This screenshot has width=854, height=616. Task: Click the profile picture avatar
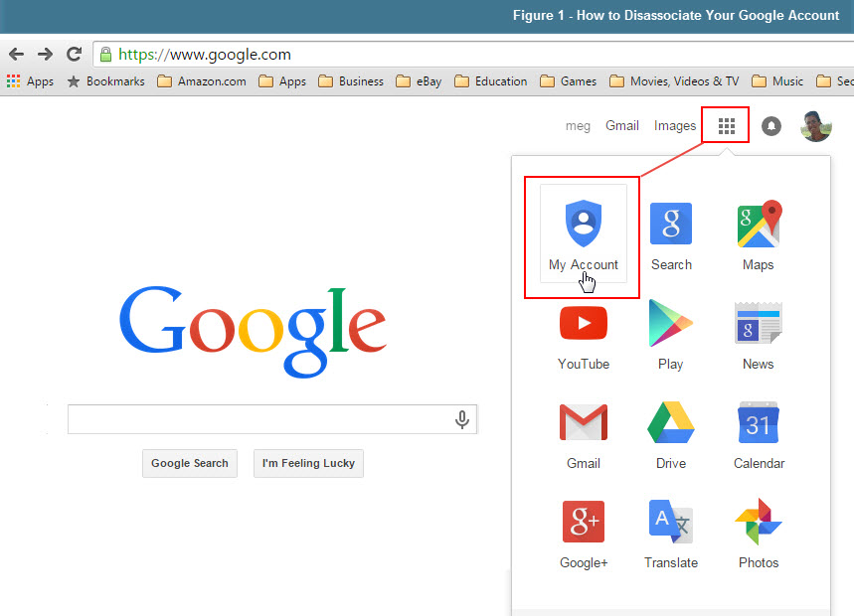(x=815, y=126)
